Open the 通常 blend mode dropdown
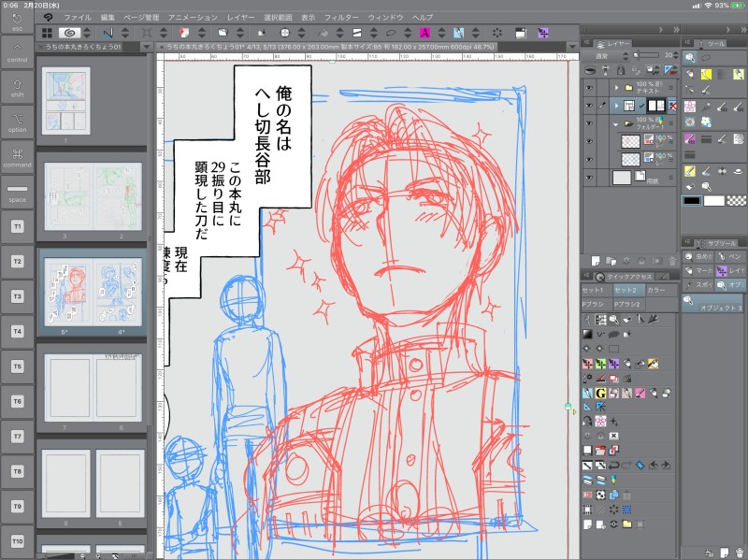 (606, 56)
